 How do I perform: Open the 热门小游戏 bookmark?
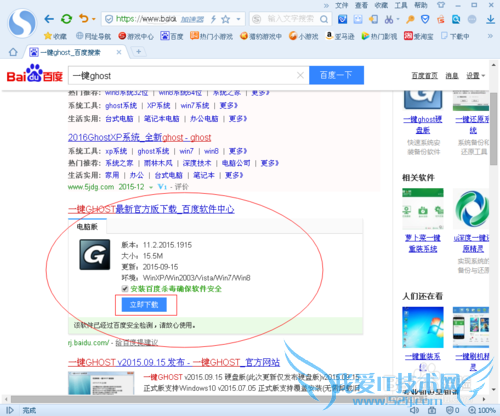pos(211,36)
